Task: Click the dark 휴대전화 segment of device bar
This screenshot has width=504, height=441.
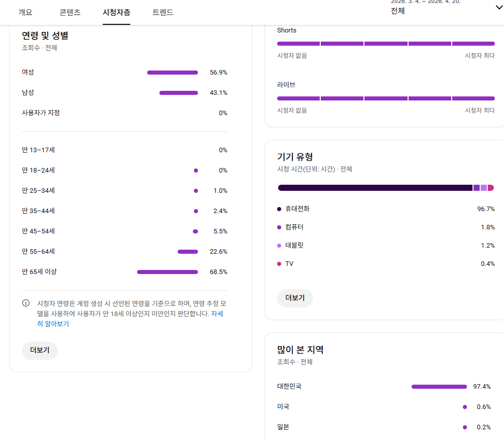Action: pyautogui.click(x=375, y=188)
